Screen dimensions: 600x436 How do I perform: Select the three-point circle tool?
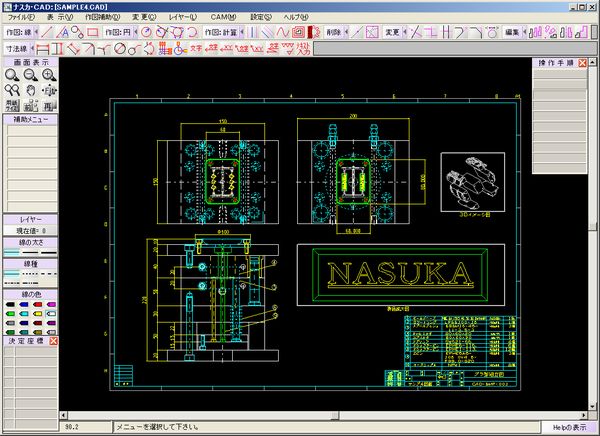[177, 32]
